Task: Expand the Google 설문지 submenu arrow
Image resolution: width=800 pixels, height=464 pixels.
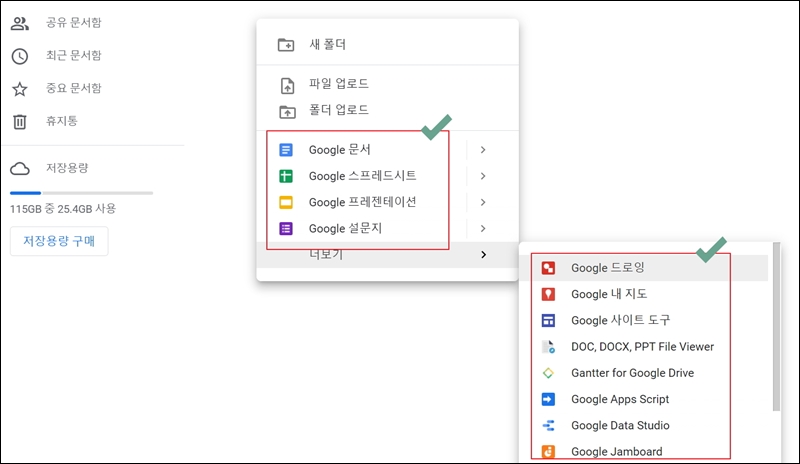Action: tap(483, 229)
